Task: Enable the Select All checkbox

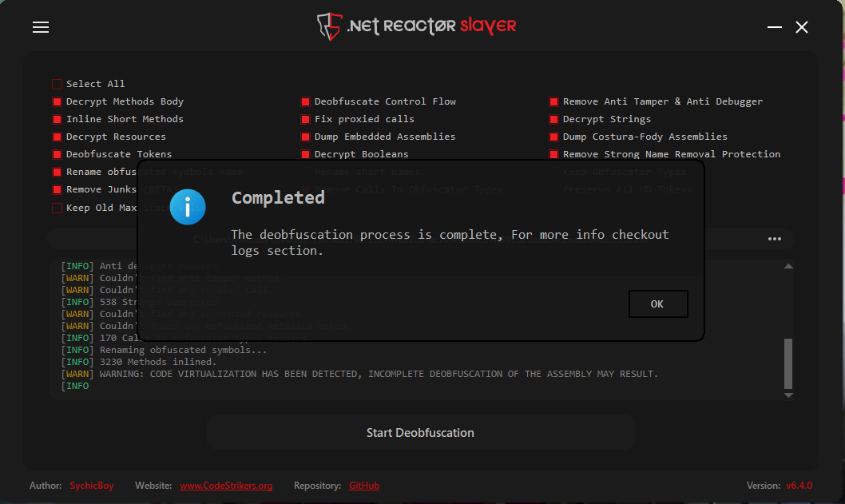Action: [57, 83]
